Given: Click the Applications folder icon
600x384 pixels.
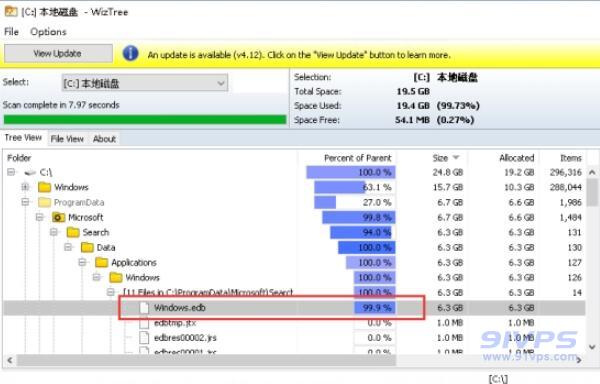Looking at the screenshot, I should 102,262.
